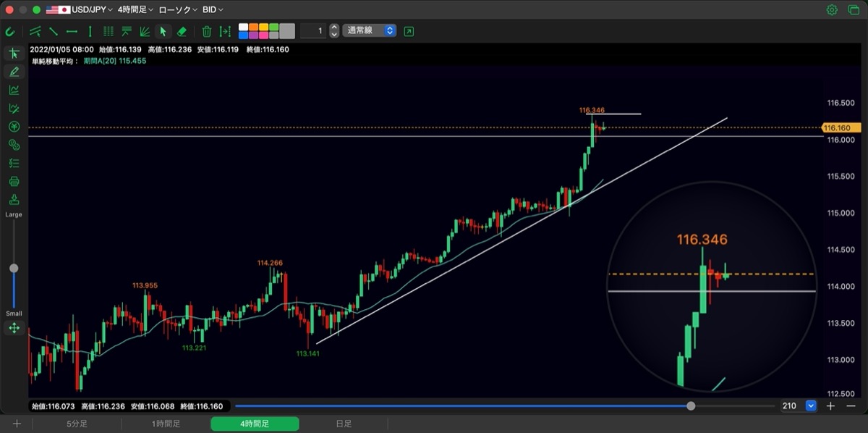Click the download save icon in sidebar
This screenshot has width=868, height=433.
(x=14, y=199)
